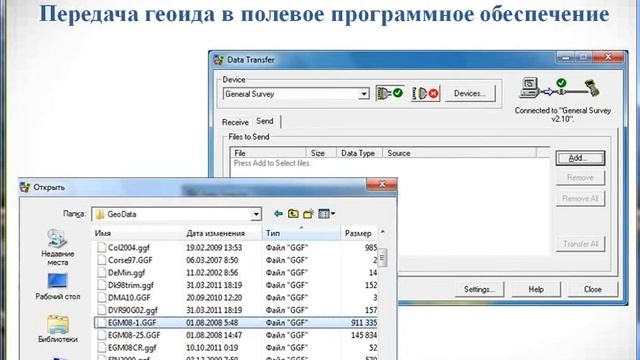The width and height of the screenshot is (640, 360).
Task: Expand the General Survey device dropdown
Action: 363,94
